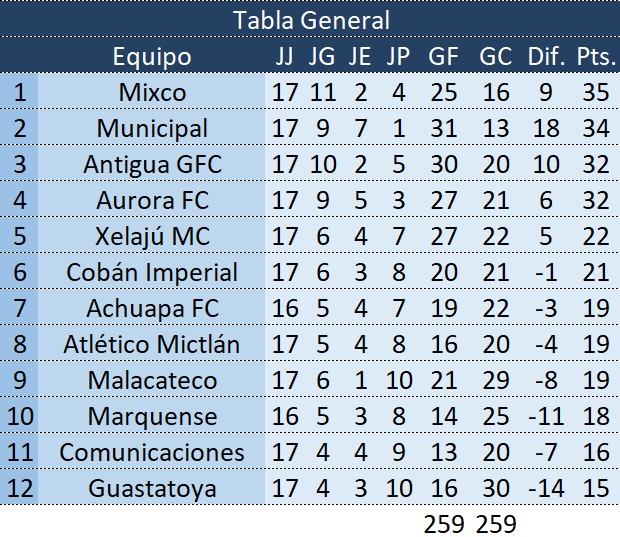Click the Guastatoya team cell

[152, 489]
